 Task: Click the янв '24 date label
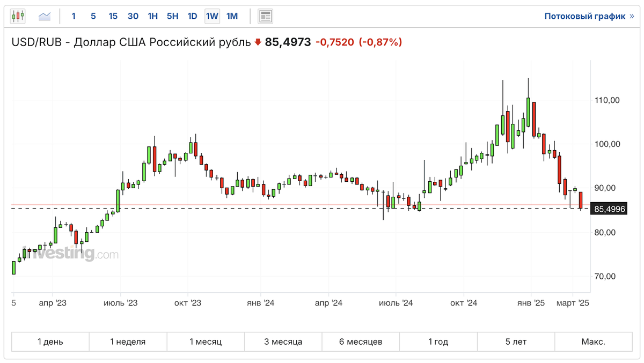point(261,303)
